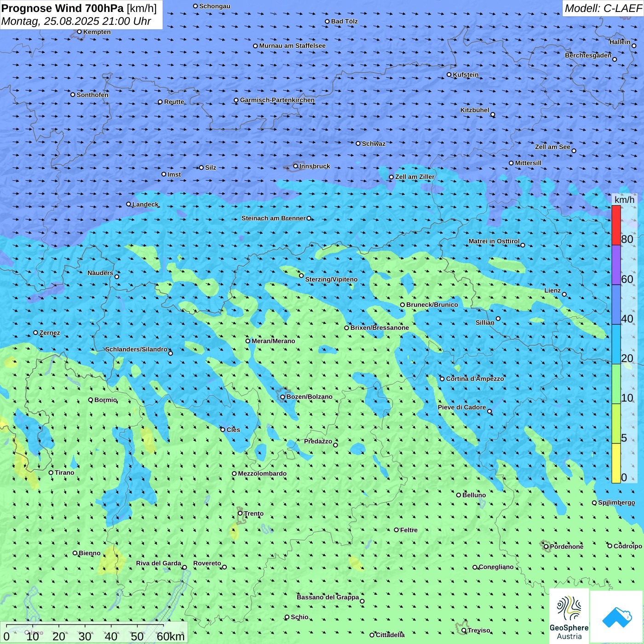Click the 'Codroipo' label
This screenshot has height=644, width=644.
pyautogui.click(x=628, y=546)
